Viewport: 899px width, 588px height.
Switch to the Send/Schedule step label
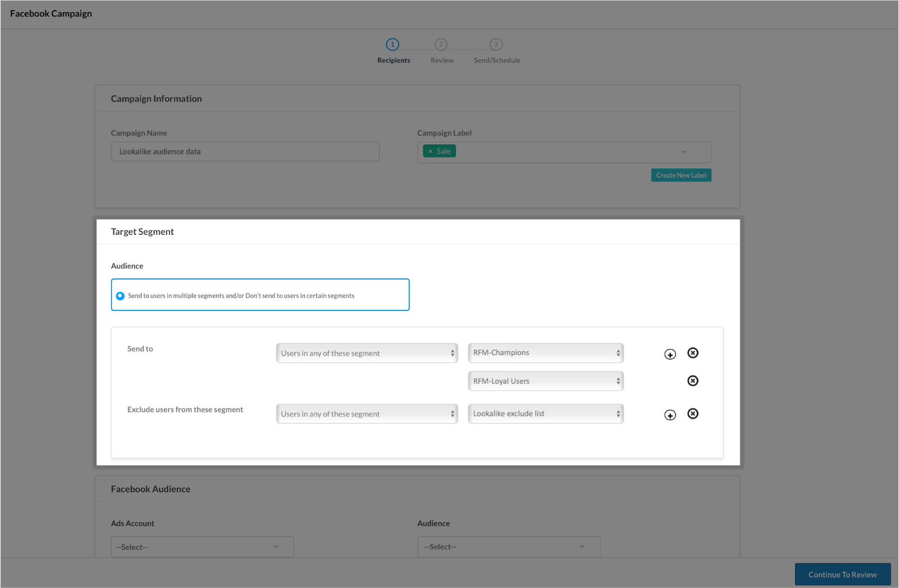pyautogui.click(x=497, y=61)
